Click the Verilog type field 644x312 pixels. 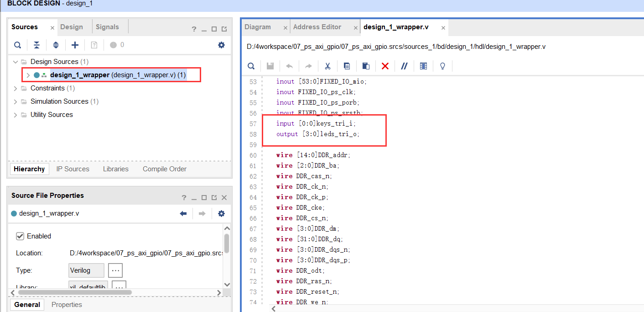click(x=86, y=270)
